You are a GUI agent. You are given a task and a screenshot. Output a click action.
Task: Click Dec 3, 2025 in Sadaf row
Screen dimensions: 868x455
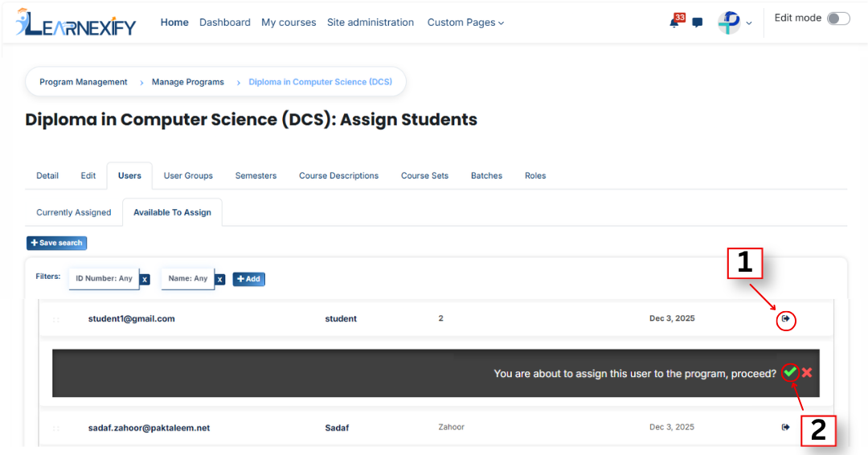pyautogui.click(x=671, y=427)
